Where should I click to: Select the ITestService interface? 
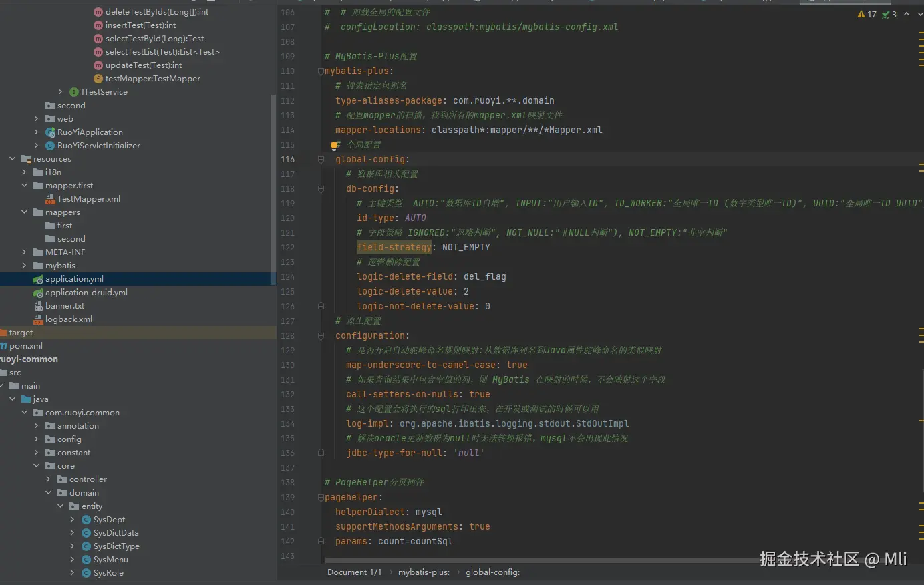[x=104, y=92]
